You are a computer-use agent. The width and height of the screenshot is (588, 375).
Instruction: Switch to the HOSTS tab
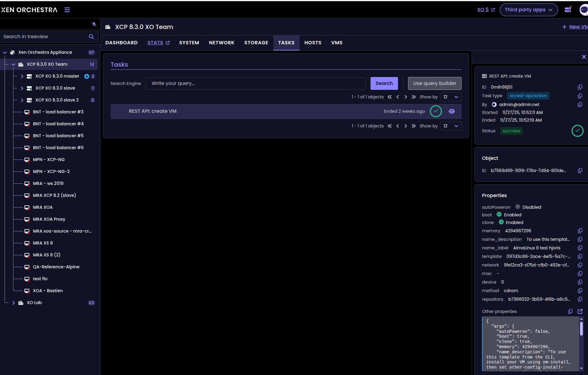(x=313, y=43)
